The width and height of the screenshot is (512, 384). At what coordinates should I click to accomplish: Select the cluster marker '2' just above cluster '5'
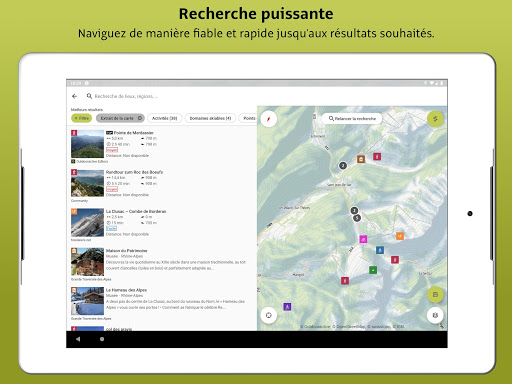(354, 210)
